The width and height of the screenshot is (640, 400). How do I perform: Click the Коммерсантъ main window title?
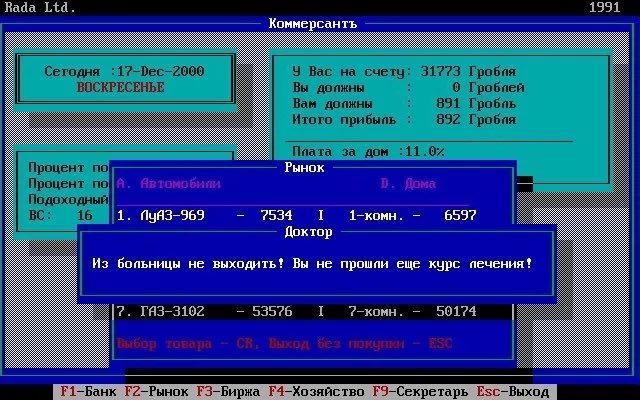[x=313, y=23]
